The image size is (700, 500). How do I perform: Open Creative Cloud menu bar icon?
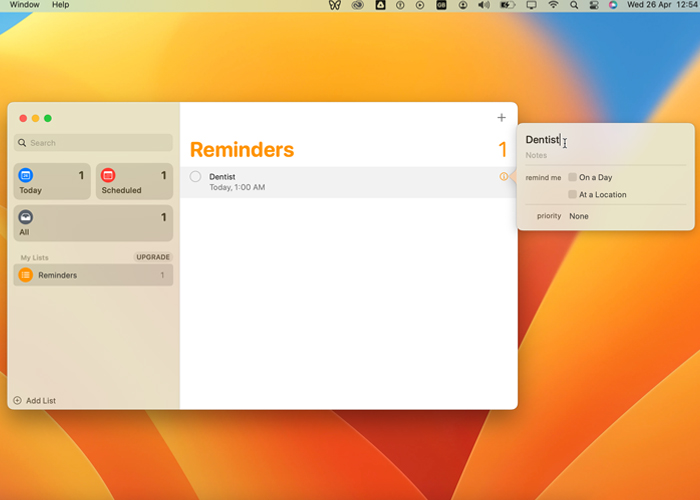(358, 5)
